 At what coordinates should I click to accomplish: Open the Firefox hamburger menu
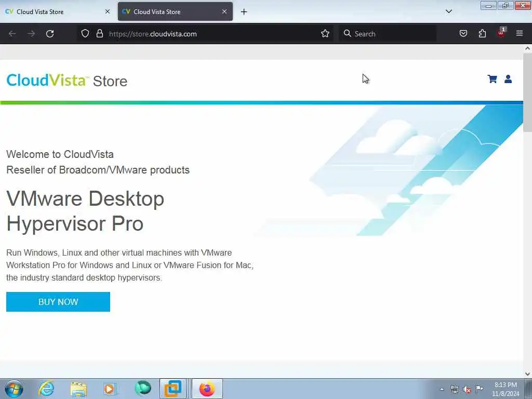click(x=520, y=33)
